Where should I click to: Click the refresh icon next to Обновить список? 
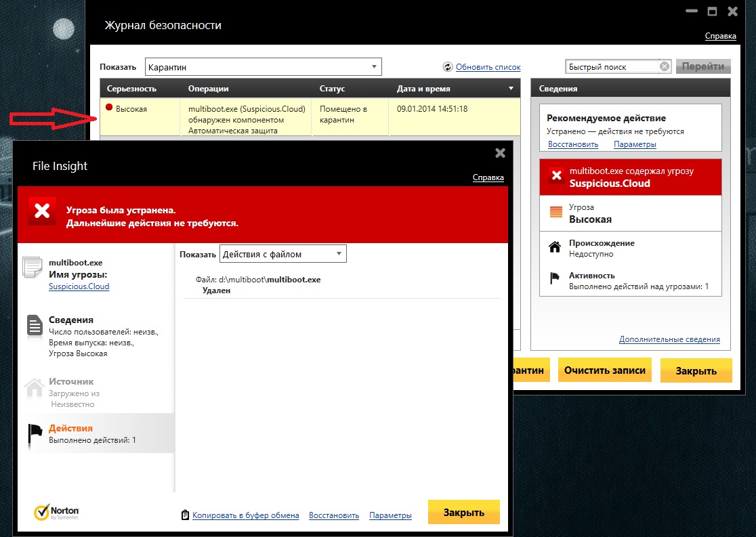coord(447,67)
